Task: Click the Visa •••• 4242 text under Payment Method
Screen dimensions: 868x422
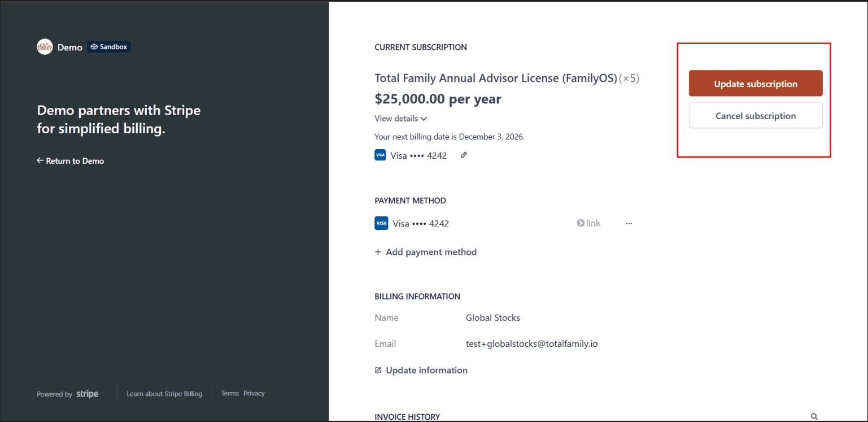Action: tap(421, 223)
